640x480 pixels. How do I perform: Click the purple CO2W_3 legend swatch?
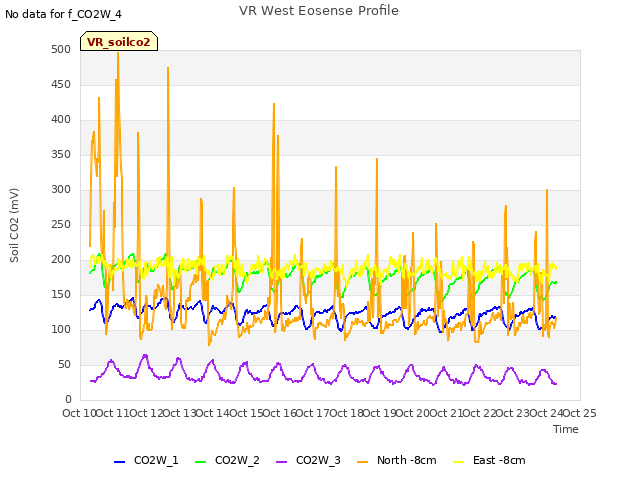click(x=282, y=462)
